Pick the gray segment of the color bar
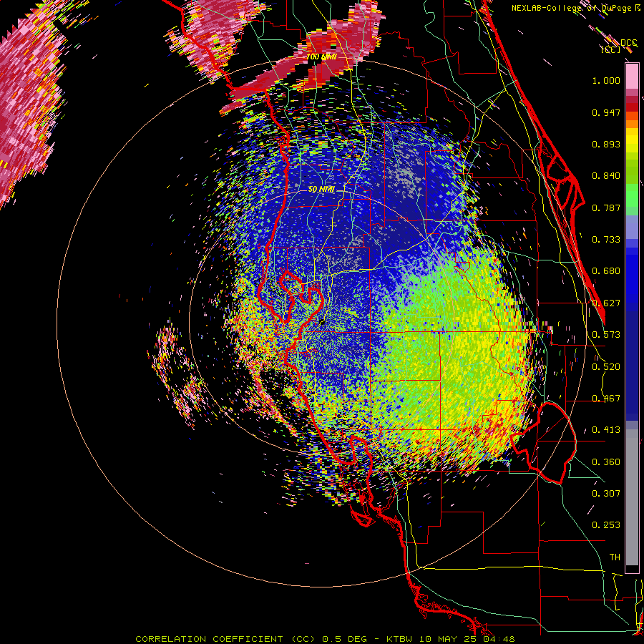This screenshot has height=644, width=644. pyautogui.click(x=632, y=497)
